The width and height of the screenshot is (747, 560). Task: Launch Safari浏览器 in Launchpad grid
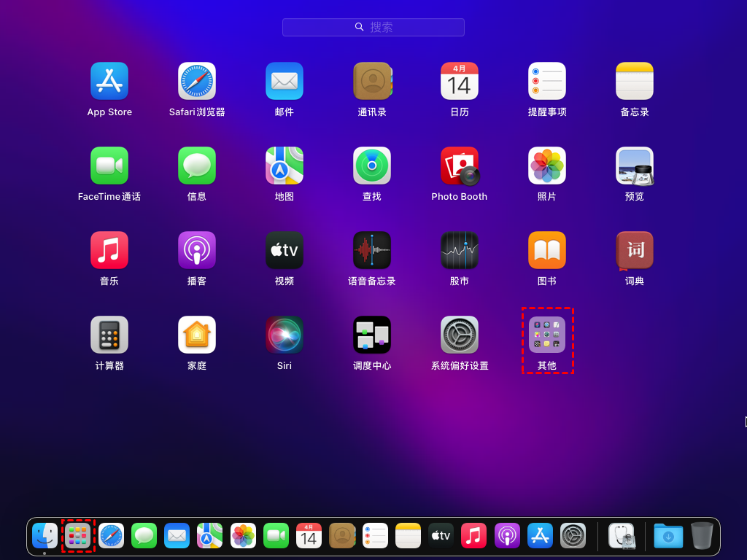click(x=197, y=81)
